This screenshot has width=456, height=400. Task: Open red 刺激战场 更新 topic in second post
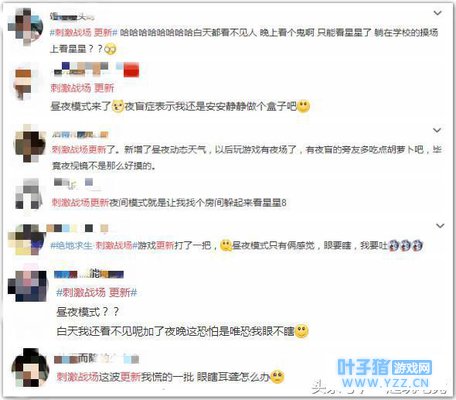(82, 88)
